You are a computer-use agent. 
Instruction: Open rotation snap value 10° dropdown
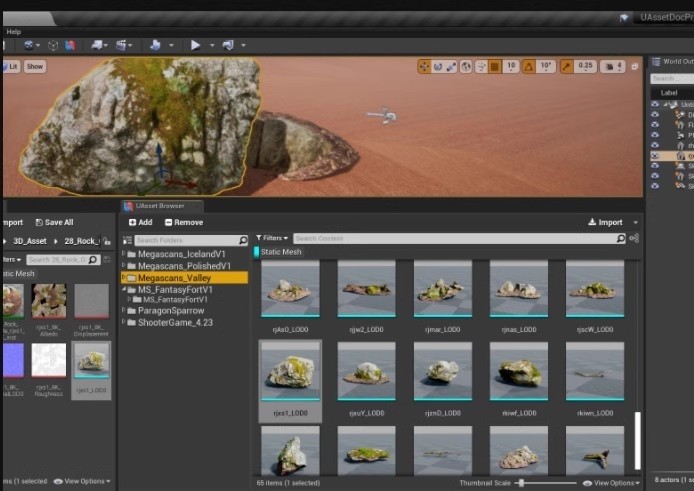pos(546,67)
